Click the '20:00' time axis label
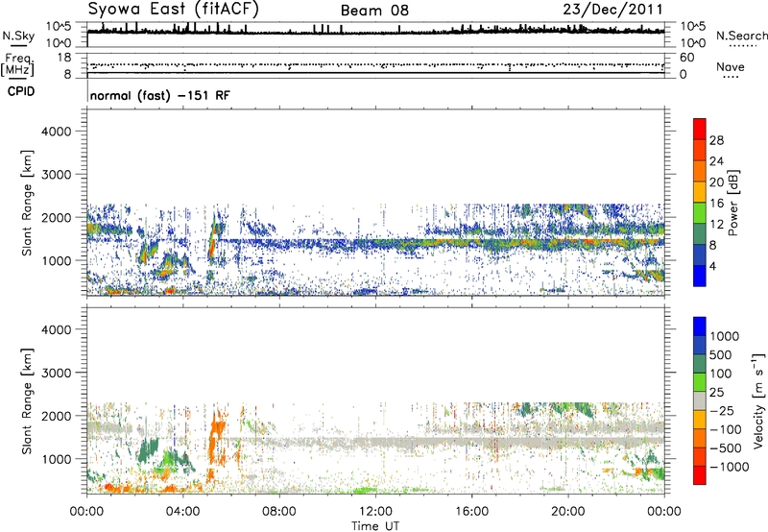The image size is (768, 532). (x=568, y=512)
